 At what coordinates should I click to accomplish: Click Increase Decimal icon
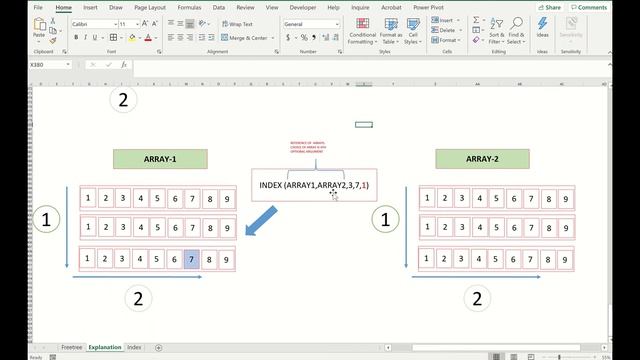[326, 38]
